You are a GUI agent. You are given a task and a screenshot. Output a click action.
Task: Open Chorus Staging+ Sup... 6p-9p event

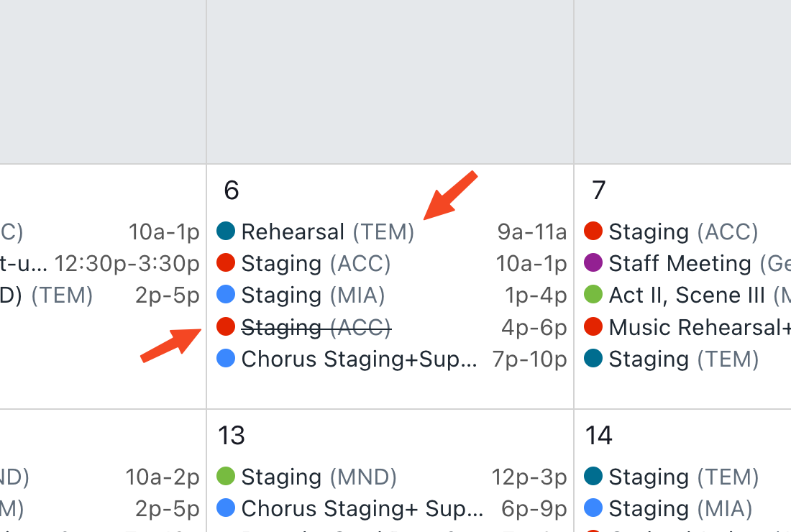click(391, 508)
